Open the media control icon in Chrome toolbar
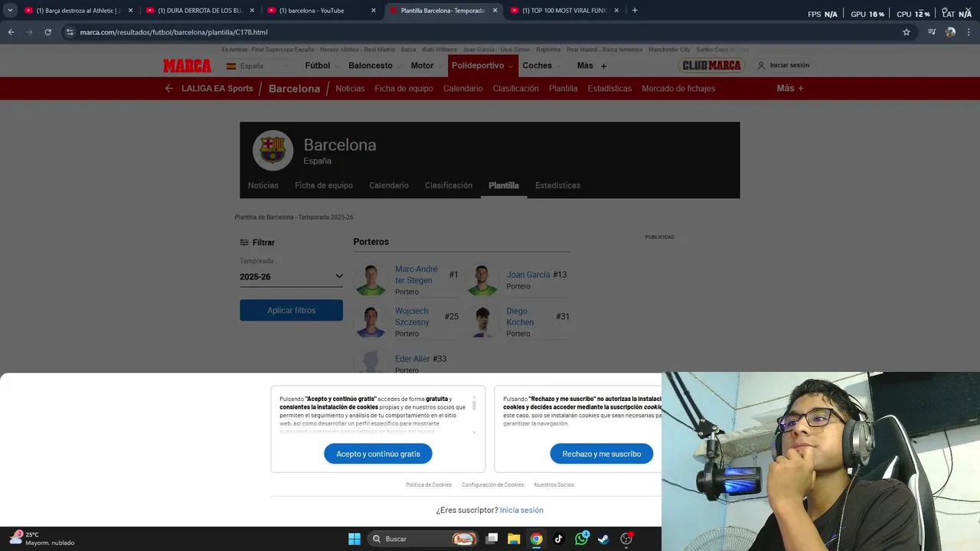The width and height of the screenshot is (980, 551). [x=932, y=32]
